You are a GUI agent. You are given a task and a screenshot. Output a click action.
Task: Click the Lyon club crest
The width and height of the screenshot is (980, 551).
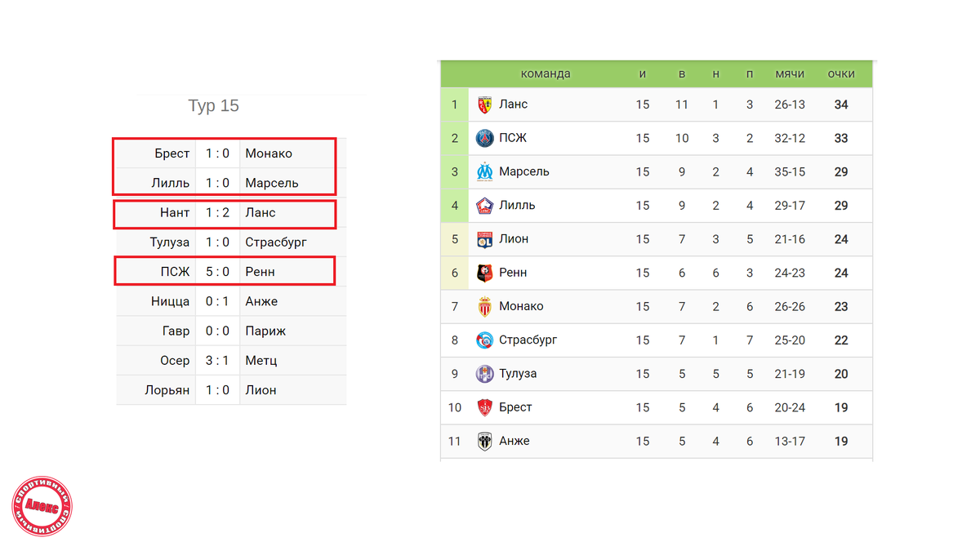pyautogui.click(x=485, y=239)
